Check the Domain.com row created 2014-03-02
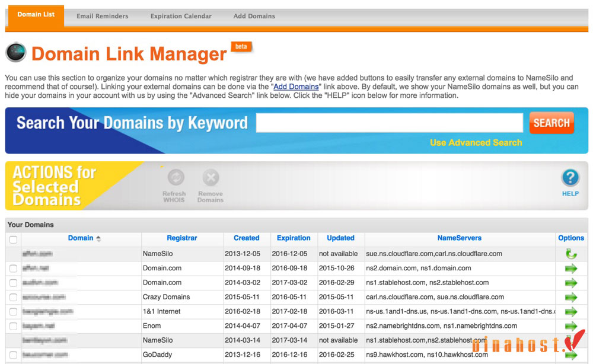Viewport: 593px width, 364px height. pyautogui.click(x=13, y=283)
